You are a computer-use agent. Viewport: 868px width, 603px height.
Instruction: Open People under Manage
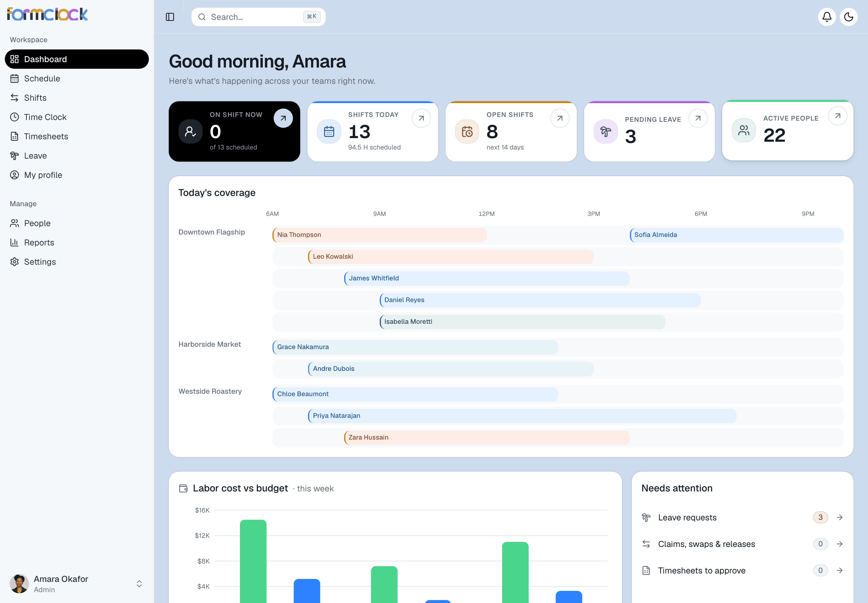77,223
